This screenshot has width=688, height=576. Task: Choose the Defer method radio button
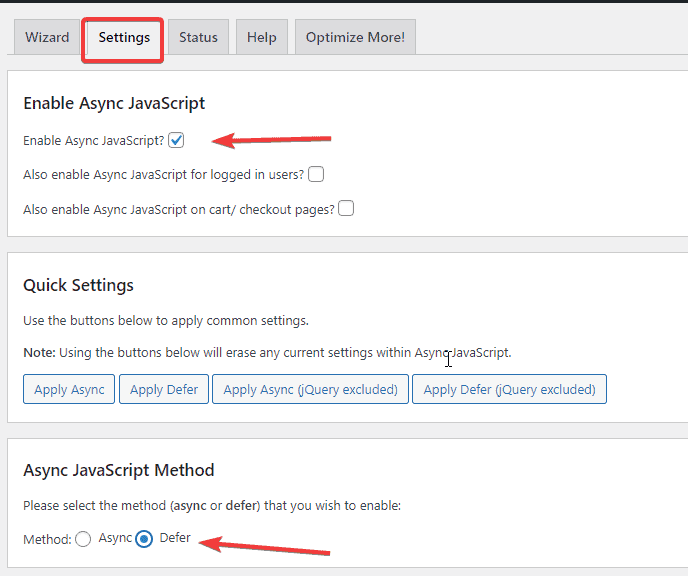pyautogui.click(x=144, y=539)
